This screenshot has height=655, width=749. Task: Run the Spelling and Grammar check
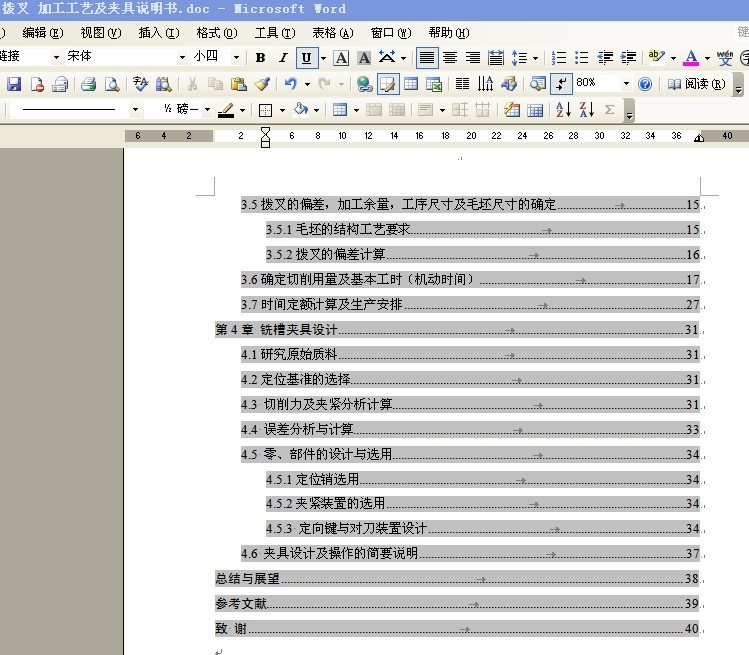coord(140,84)
